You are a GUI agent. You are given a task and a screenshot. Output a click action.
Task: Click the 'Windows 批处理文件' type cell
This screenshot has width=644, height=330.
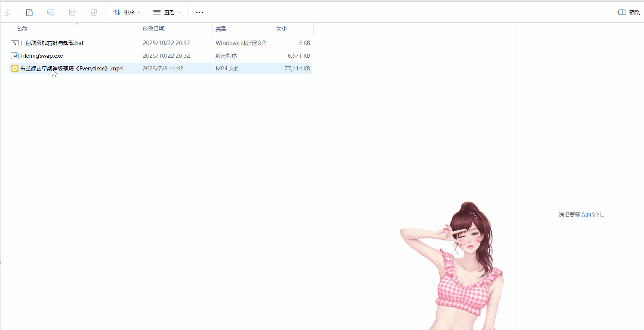pos(241,43)
